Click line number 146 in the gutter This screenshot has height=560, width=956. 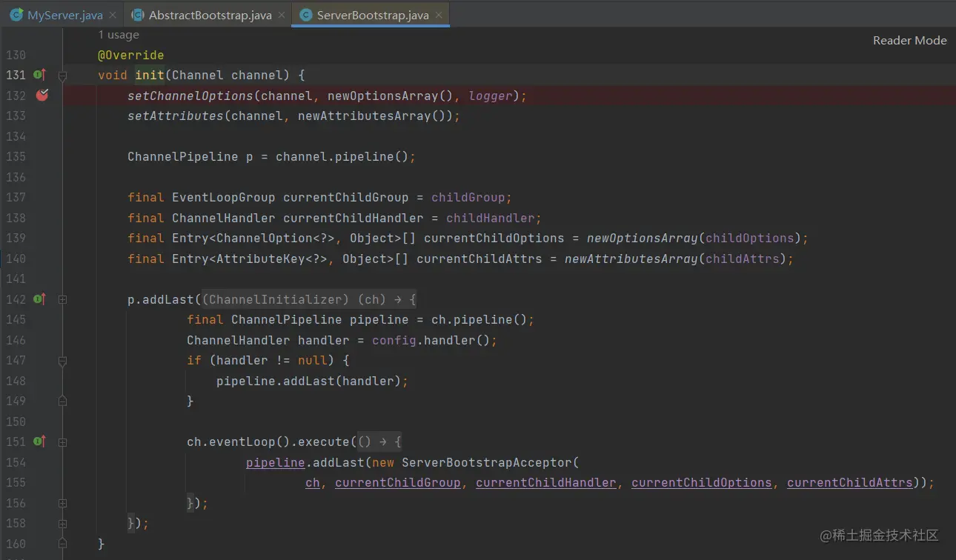[16, 340]
